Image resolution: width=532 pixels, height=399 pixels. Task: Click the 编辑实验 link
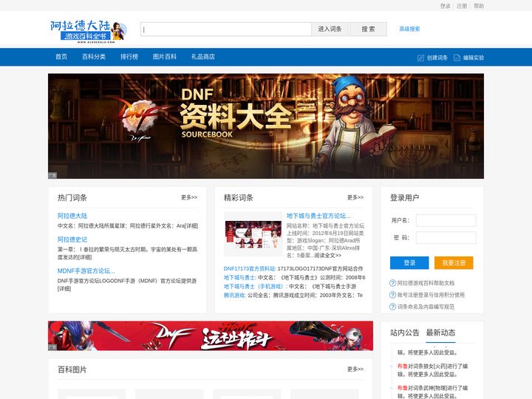[474, 58]
